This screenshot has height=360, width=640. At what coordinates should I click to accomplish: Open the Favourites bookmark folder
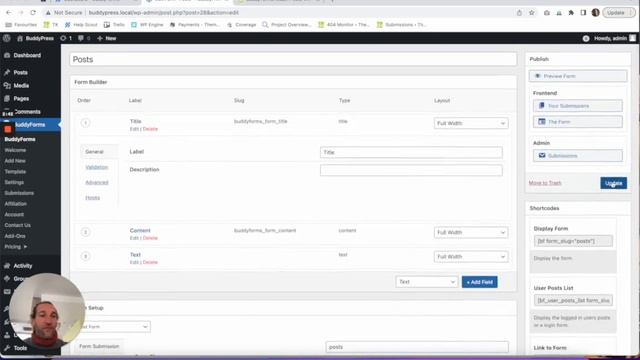pos(21,25)
